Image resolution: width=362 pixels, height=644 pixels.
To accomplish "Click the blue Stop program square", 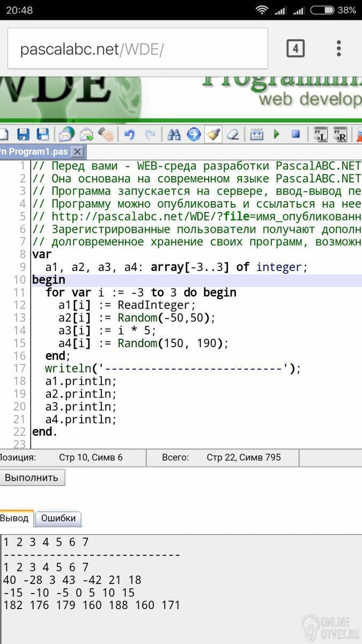I will (295, 134).
